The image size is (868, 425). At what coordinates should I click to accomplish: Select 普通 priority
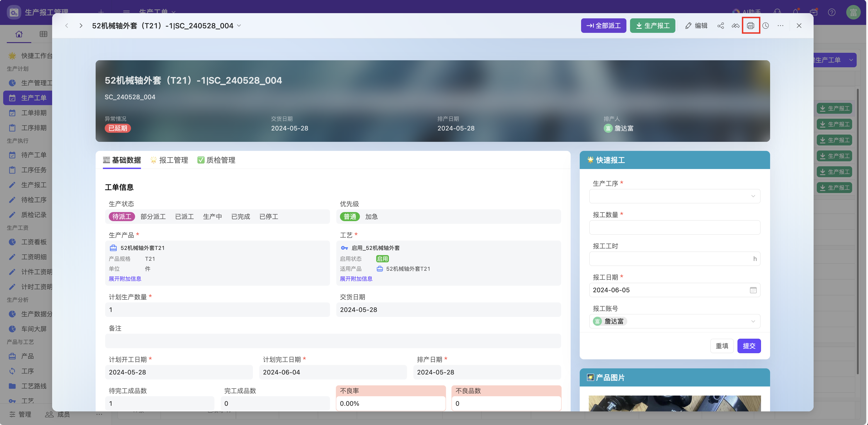click(350, 217)
